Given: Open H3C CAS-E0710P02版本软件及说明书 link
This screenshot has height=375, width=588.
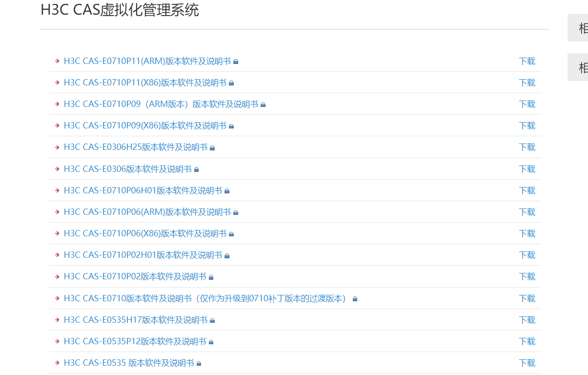Looking at the screenshot, I should [135, 276].
